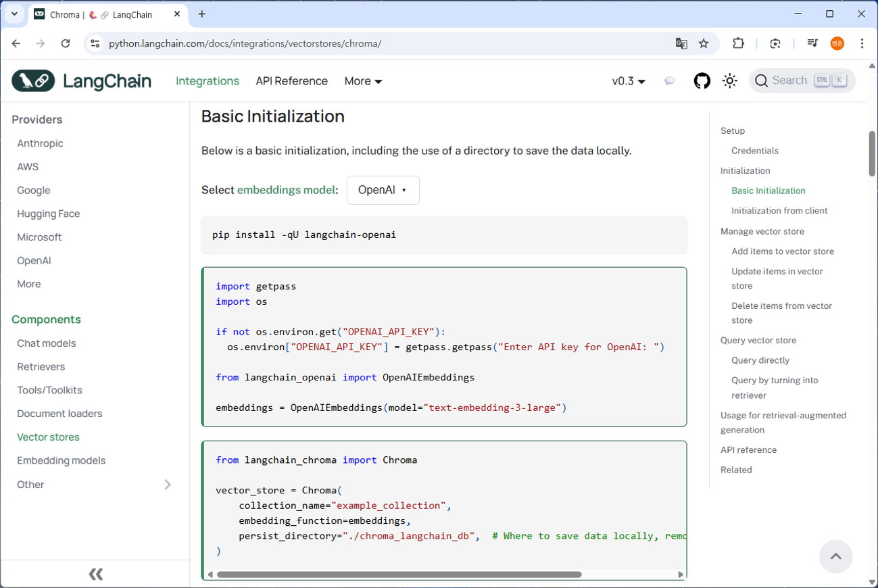This screenshot has width=878, height=588.
Task: Click the screenshot capture extension icon
Action: (775, 43)
